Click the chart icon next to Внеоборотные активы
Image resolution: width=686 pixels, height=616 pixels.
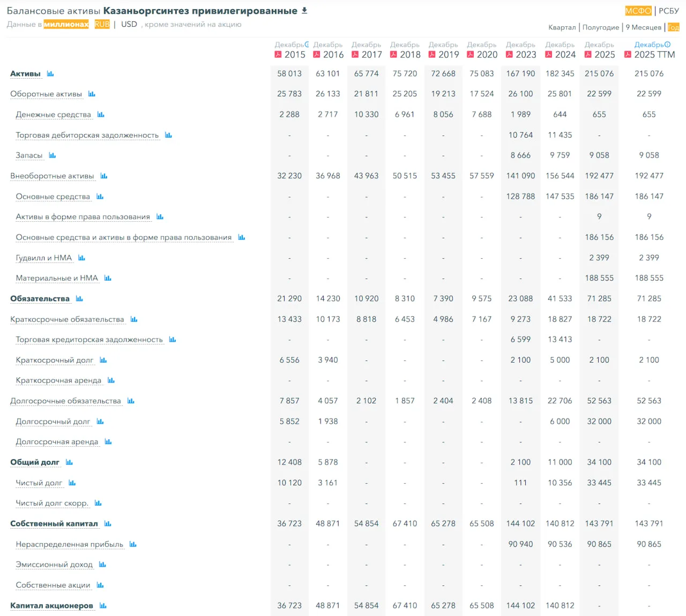(x=104, y=176)
